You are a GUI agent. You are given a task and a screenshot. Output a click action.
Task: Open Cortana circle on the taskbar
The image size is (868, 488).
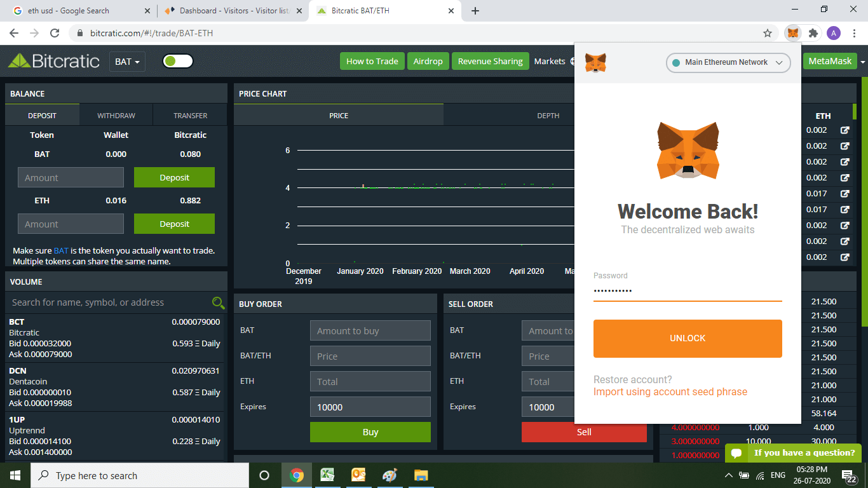click(264, 475)
